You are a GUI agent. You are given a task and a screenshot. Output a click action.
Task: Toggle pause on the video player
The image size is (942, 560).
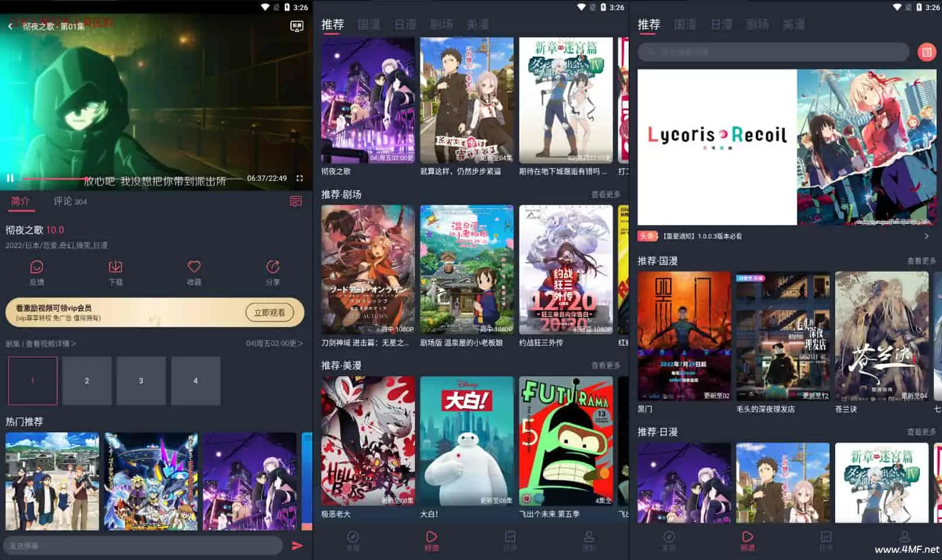(9, 178)
